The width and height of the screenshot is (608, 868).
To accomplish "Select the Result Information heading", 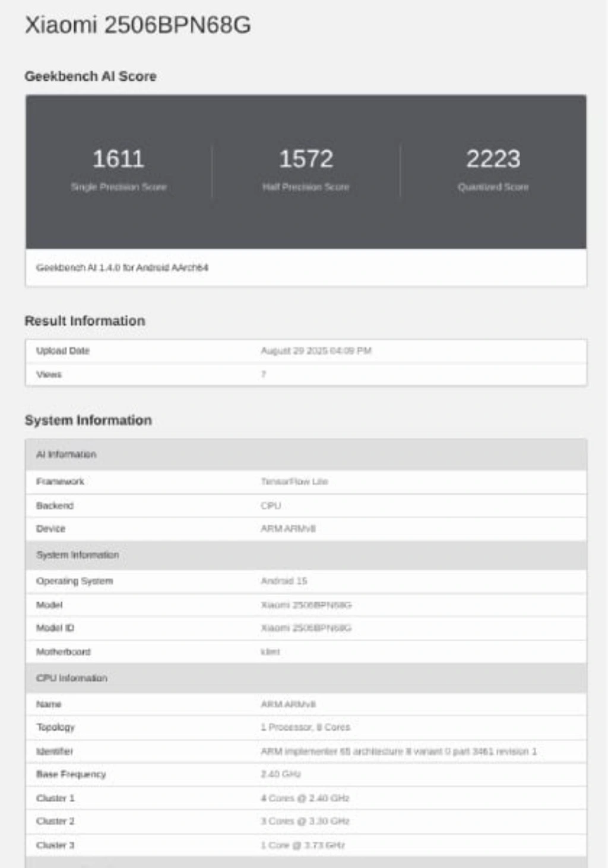I will [x=85, y=321].
